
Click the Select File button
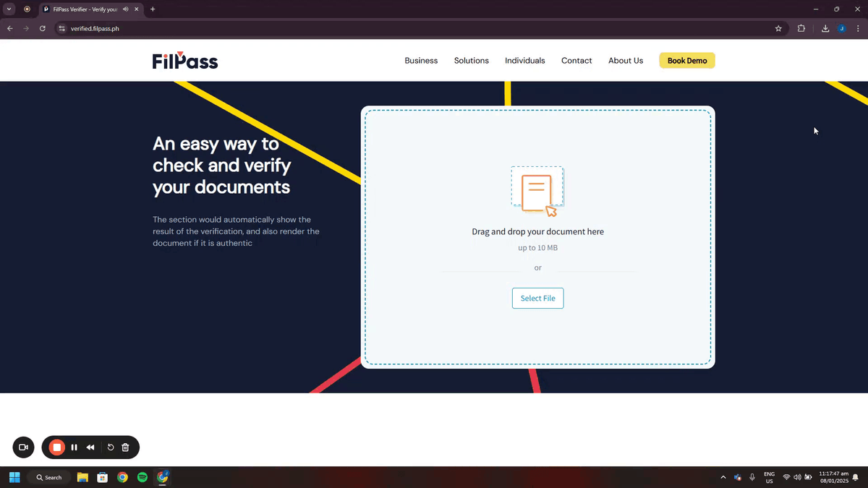coord(538,299)
